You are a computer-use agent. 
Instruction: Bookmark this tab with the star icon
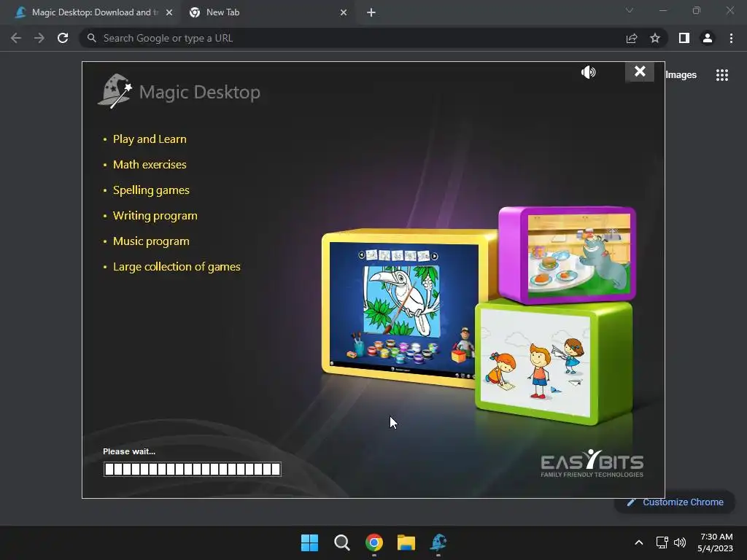[x=655, y=38]
